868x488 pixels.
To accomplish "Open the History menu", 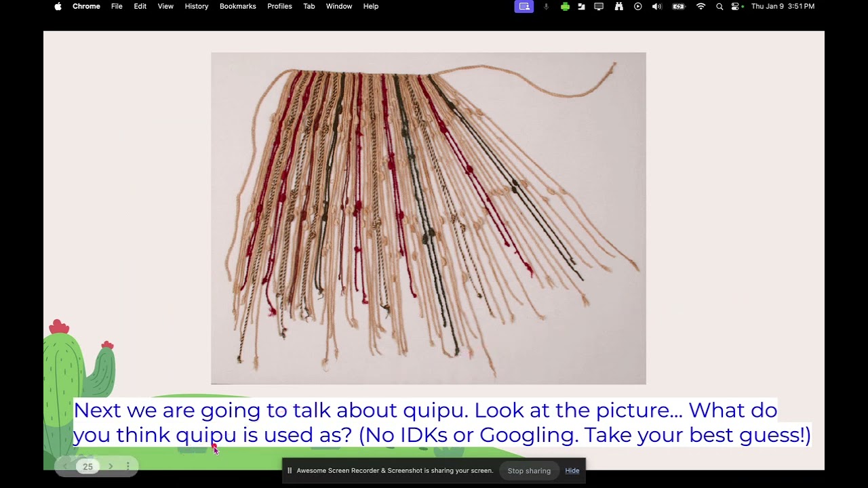I will (x=197, y=6).
